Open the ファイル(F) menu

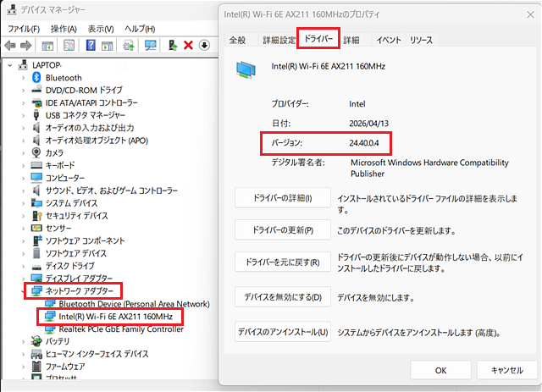coord(24,29)
